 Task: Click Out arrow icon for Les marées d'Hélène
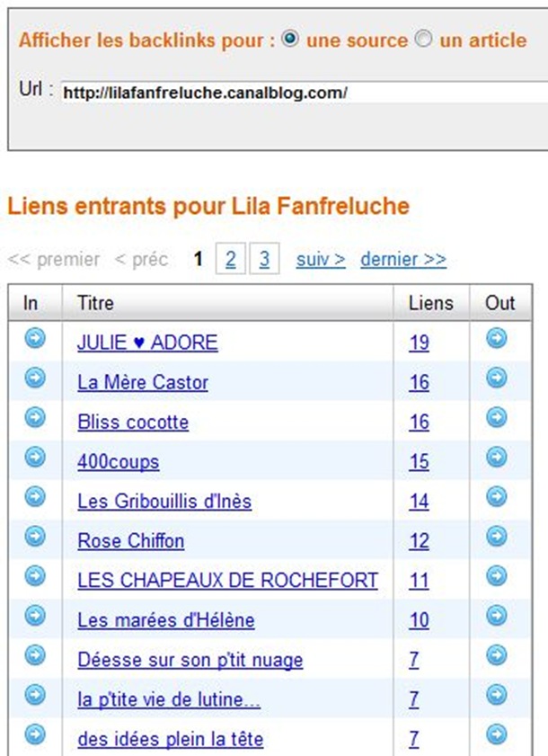pyautogui.click(x=497, y=615)
